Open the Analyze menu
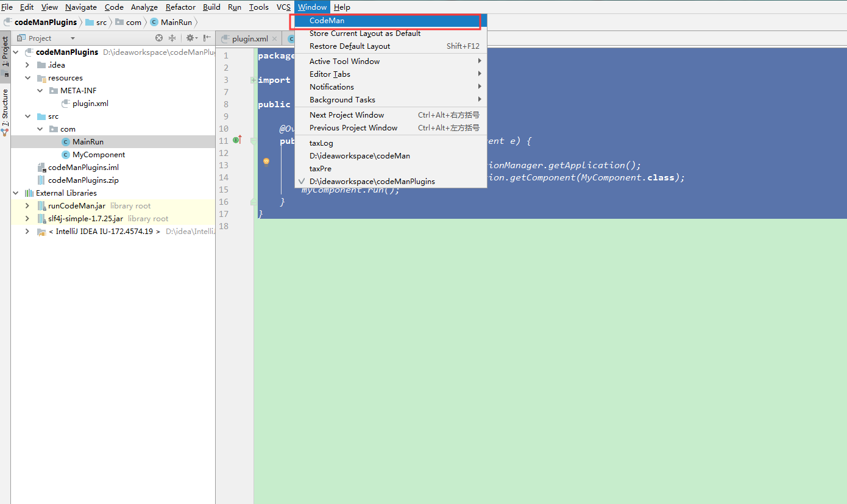 point(144,7)
